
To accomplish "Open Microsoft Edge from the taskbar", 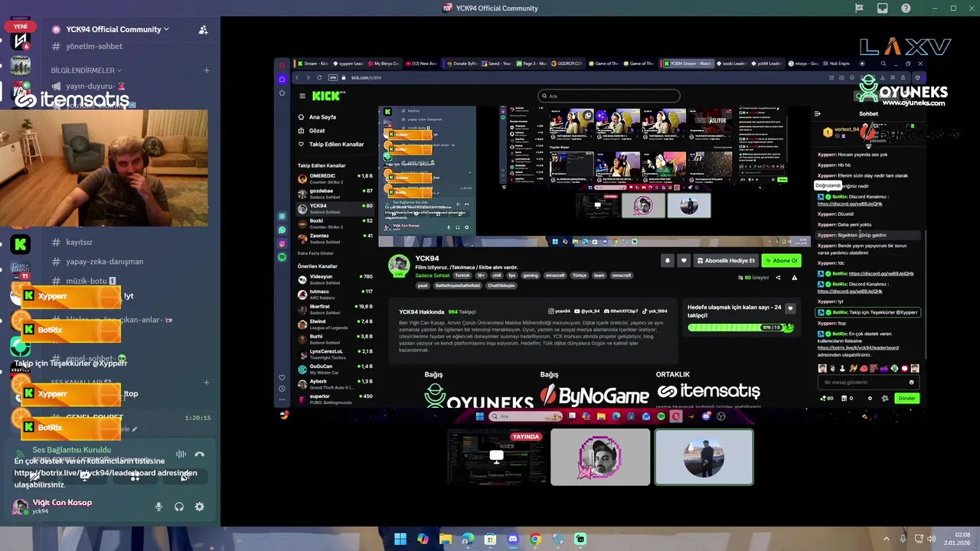I will point(468,540).
